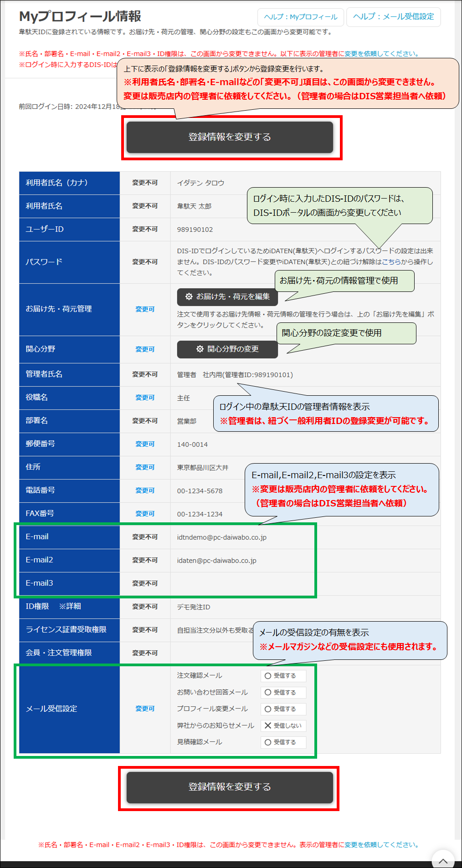Click top 登録情報を変更する button

(230, 137)
